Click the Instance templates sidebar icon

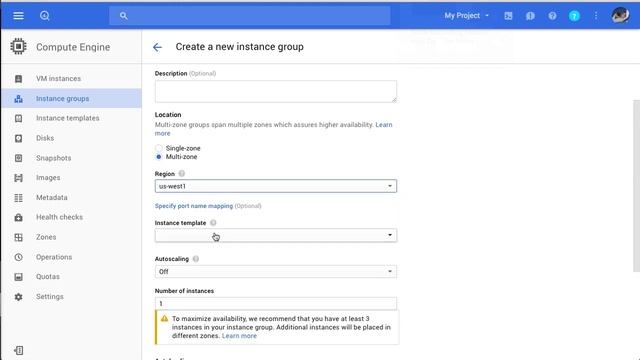tap(18, 118)
